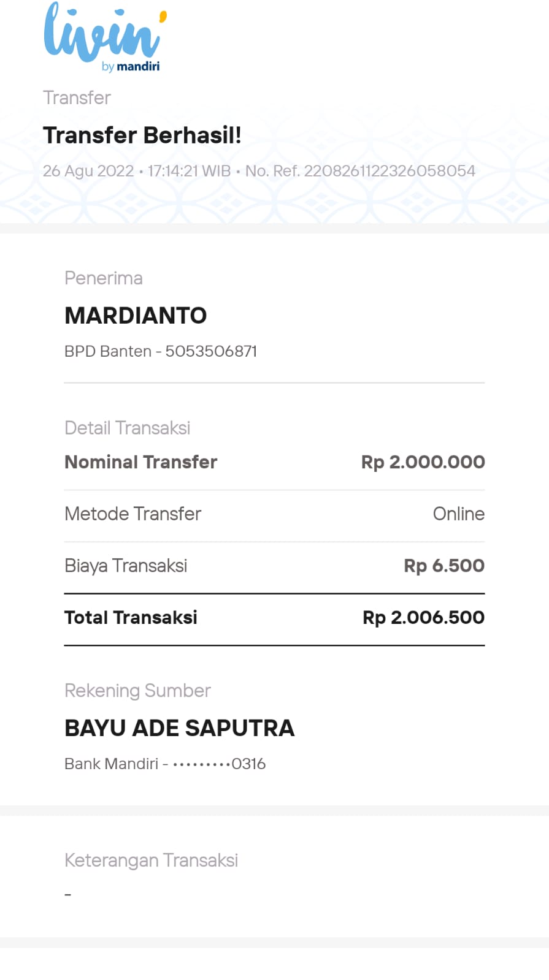
Task: Tap the recipient name MARDIANTO
Action: point(136,316)
